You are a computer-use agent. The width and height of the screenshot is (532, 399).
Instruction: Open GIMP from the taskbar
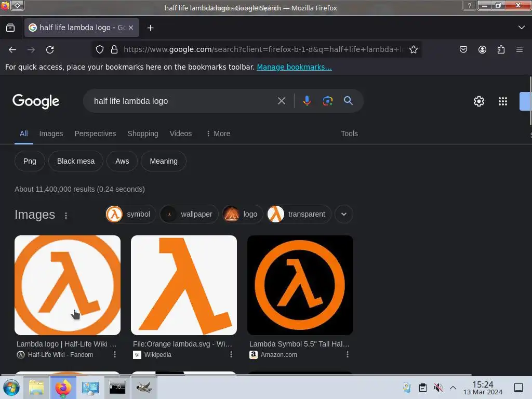[144, 388]
